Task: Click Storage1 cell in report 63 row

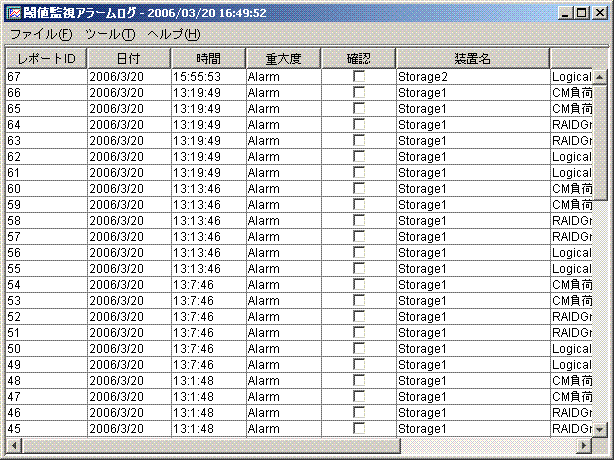Action: coord(473,141)
